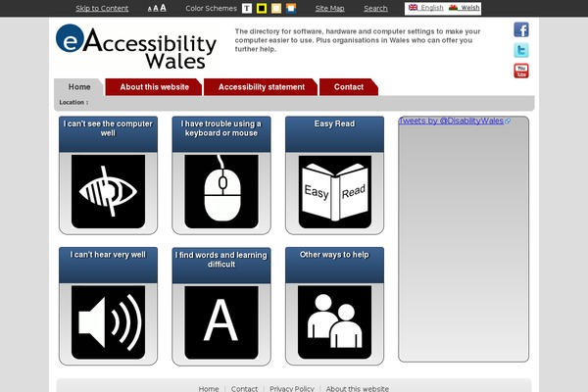The width and height of the screenshot is (588, 392).
Task: Select the smallest text size A
Action: (x=150, y=10)
